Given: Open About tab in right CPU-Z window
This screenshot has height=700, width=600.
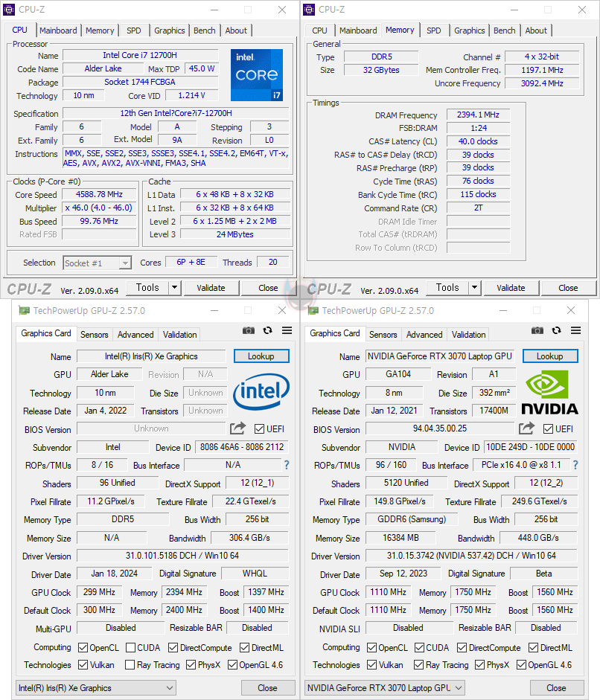Looking at the screenshot, I should 536,30.
